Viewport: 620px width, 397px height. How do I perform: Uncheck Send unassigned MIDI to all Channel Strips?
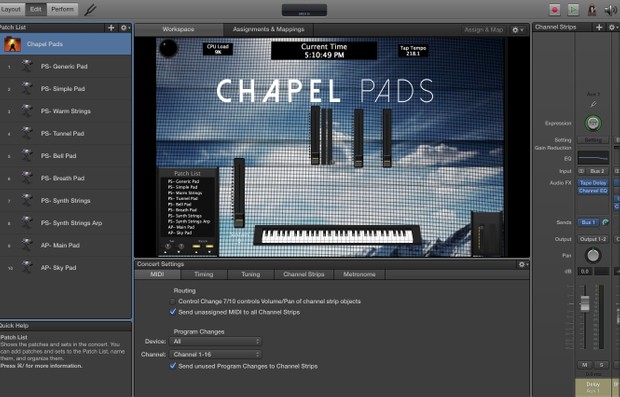pos(172,312)
